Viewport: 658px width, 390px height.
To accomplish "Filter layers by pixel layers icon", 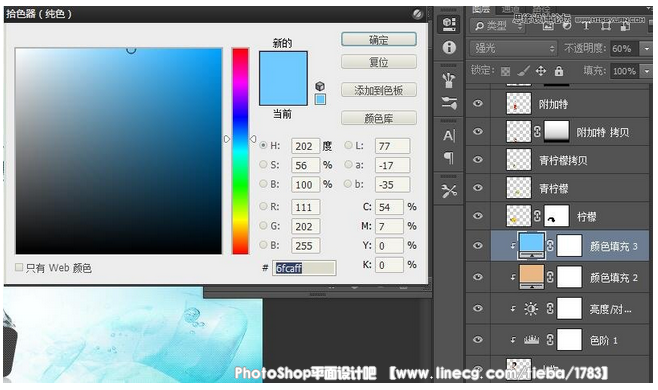I will [548, 26].
